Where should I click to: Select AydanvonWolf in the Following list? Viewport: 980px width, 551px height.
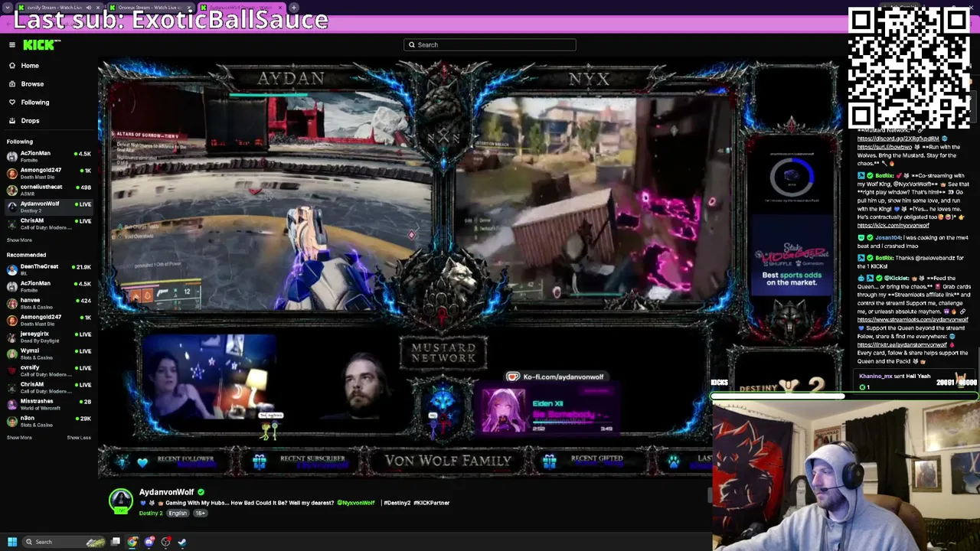coord(49,207)
